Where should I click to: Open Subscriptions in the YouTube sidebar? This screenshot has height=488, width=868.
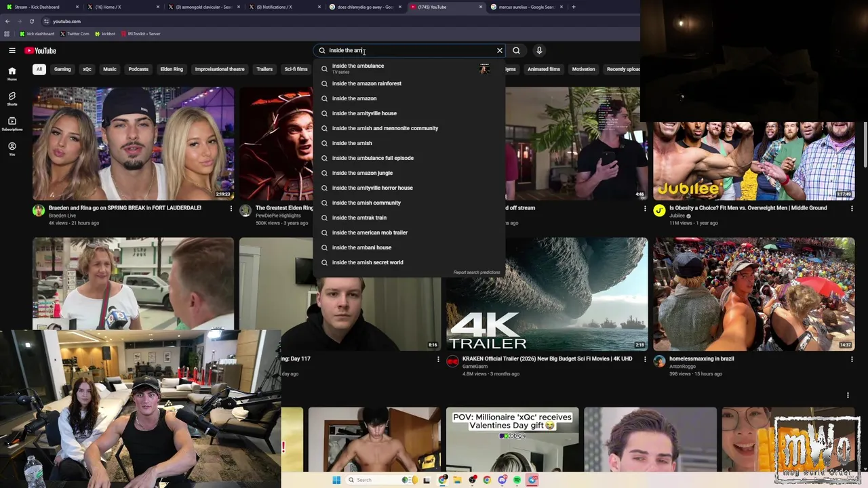pyautogui.click(x=12, y=123)
